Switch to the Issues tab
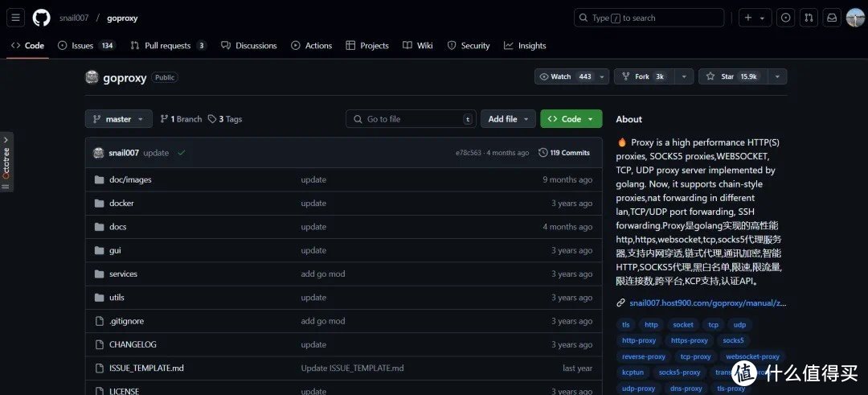This screenshot has height=395, width=868. [82, 46]
